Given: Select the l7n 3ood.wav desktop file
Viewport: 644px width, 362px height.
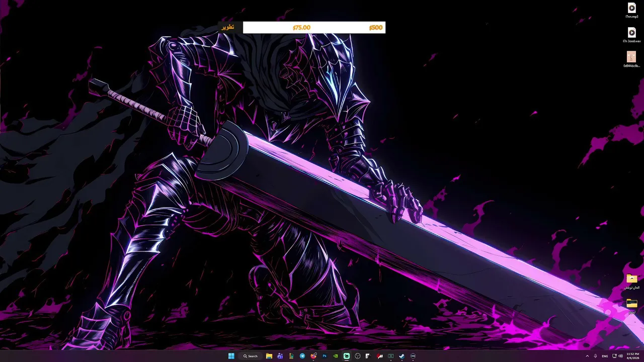Looking at the screenshot, I should 631,35.
